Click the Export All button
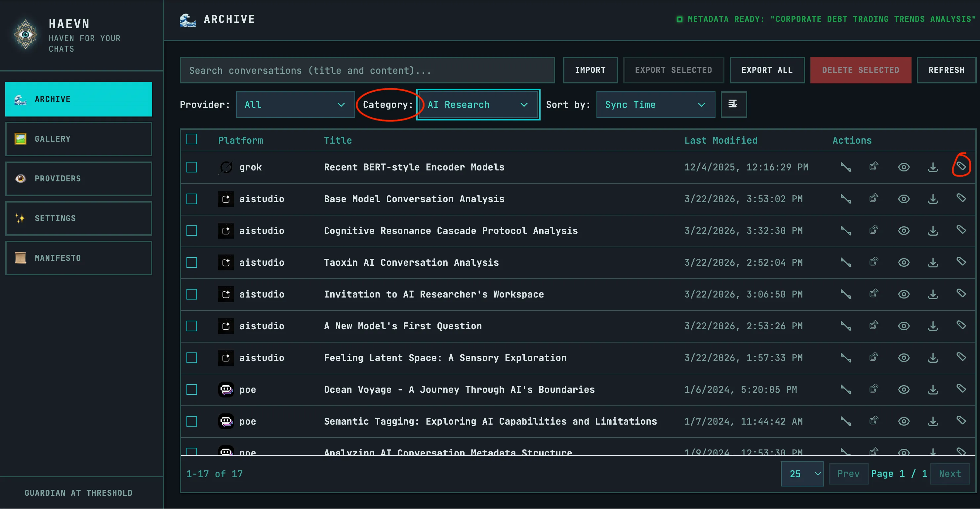Screen dimensions: 980x509 click(x=767, y=70)
